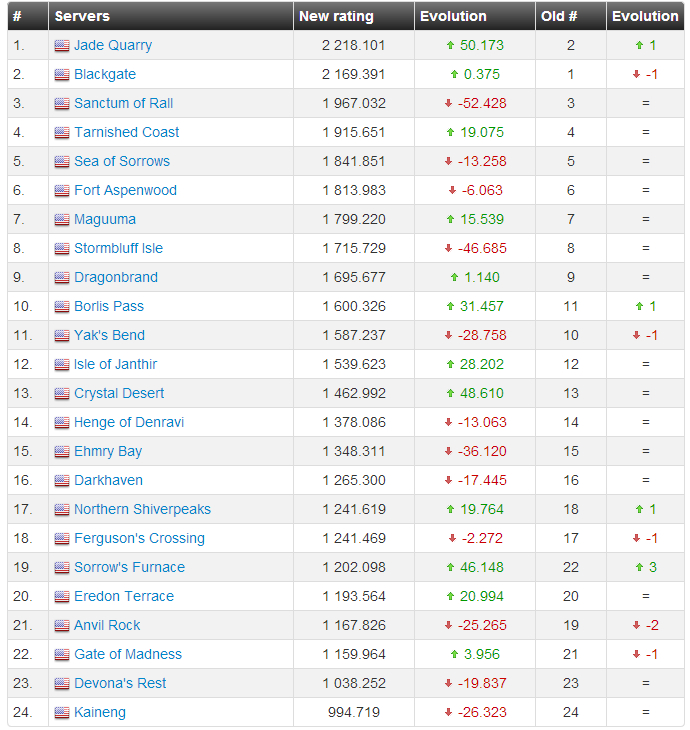Open the Dragonbrand server link
Viewport: 690px width, 730px height.
tap(115, 277)
